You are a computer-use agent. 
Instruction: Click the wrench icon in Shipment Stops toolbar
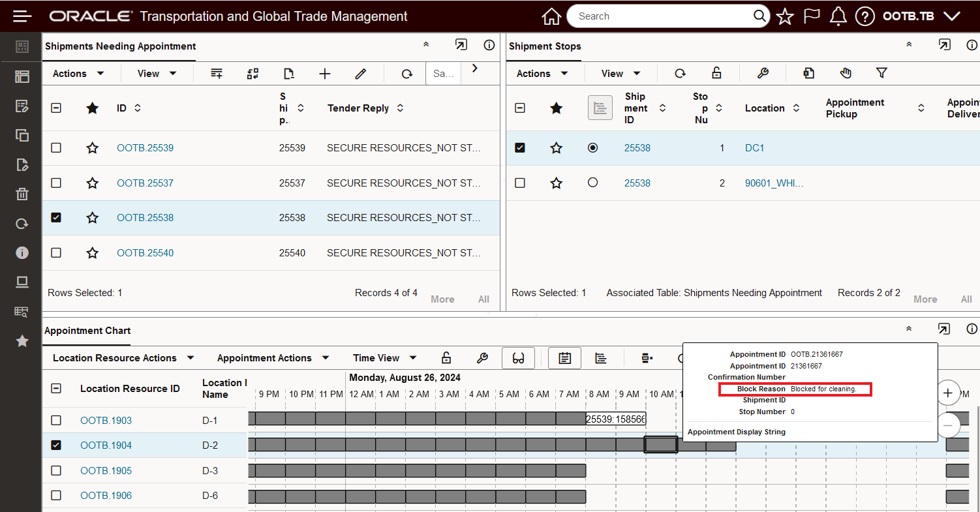[763, 73]
